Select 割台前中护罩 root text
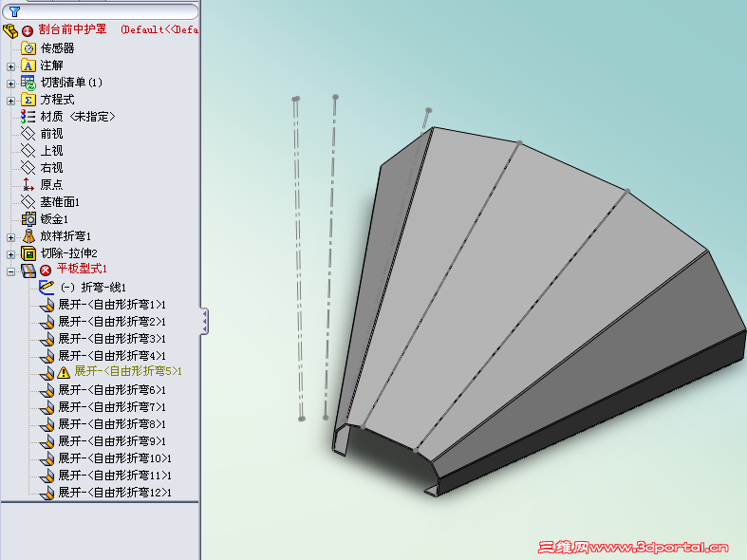The height and width of the screenshot is (560, 747). click(72, 29)
